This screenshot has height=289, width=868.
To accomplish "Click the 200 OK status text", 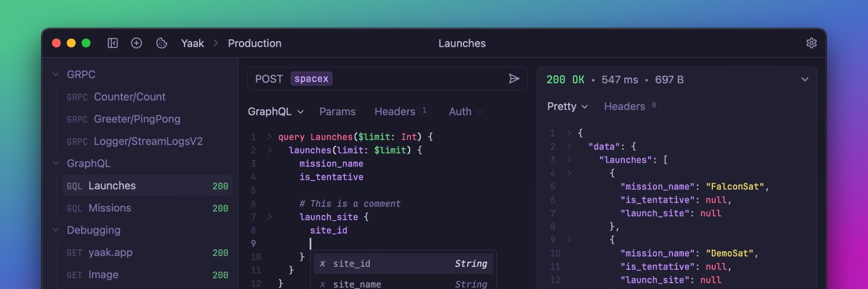I will tap(565, 79).
